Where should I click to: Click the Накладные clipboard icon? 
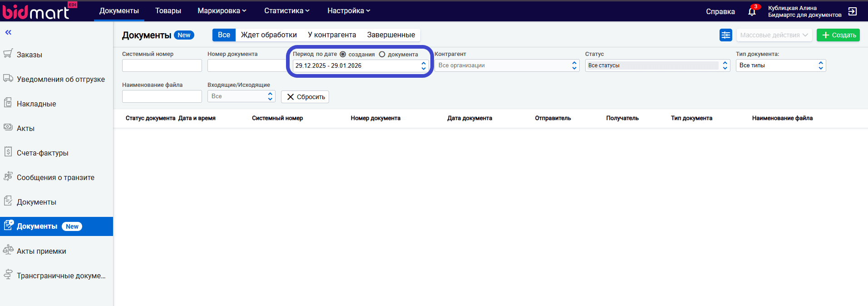tap(8, 103)
